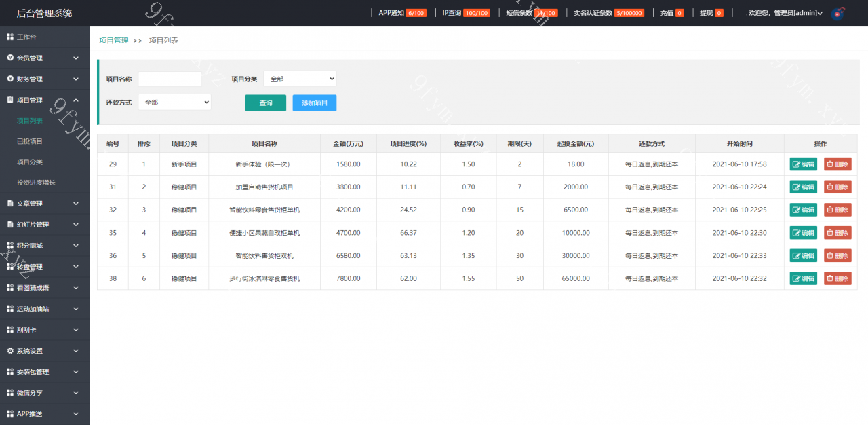Delete the 便捷小区果蔬自取柜单机 row
Viewport: 868px width, 425px height.
(837, 233)
